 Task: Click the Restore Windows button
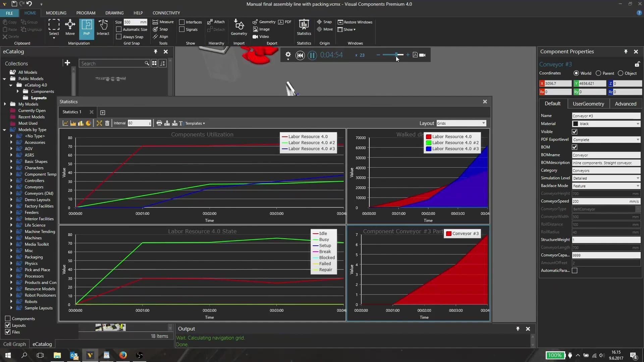pos(355,22)
